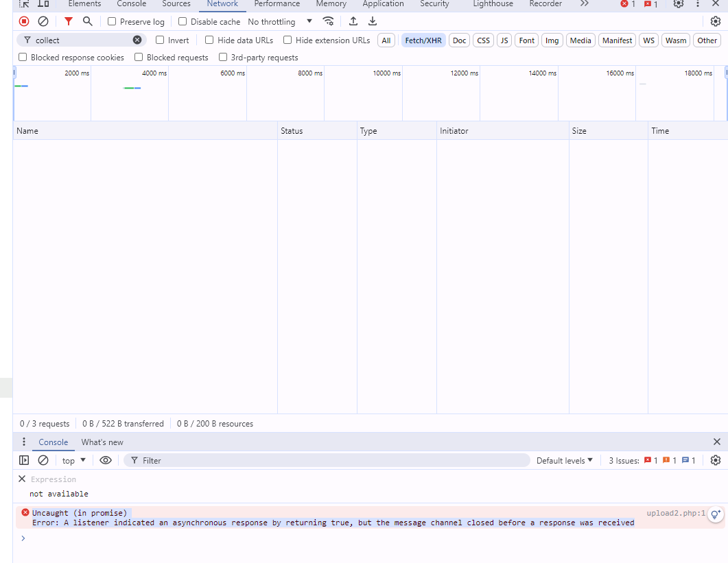Open network search magnifier
Image resolution: width=728 pixels, height=563 pixels.
point(87,21)
